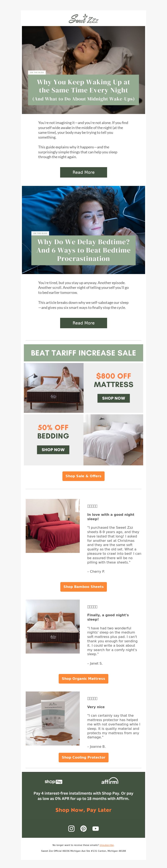Click the Shop Bamboo Sheets button
This screenshot has height=868, width=167.
click(x=84, y=587)
